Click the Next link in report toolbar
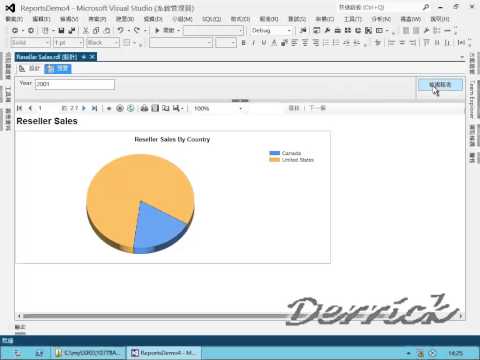Image resolution: width=480 pixels, height=360 pixels. (x=317, y=108)
